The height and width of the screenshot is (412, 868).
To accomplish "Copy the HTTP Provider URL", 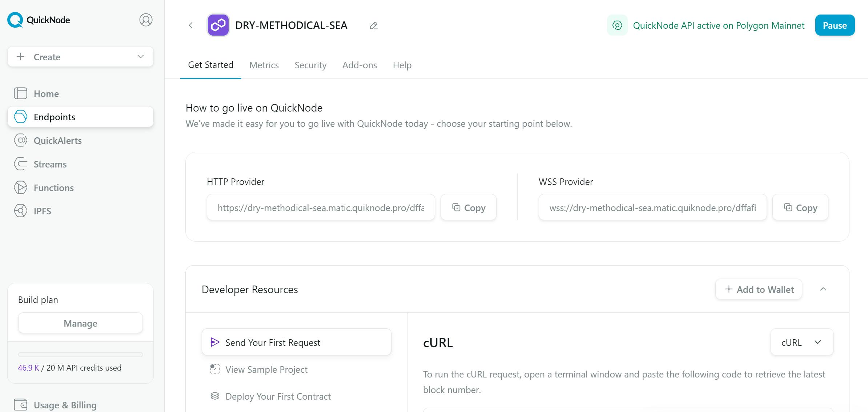I will pos(469,207).
